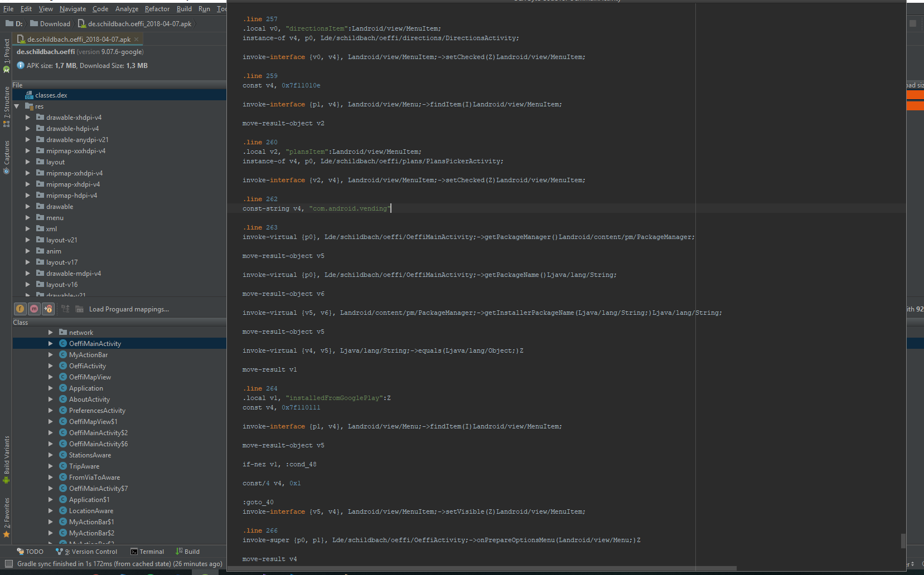Expand the layout folder

pos(28,162)
